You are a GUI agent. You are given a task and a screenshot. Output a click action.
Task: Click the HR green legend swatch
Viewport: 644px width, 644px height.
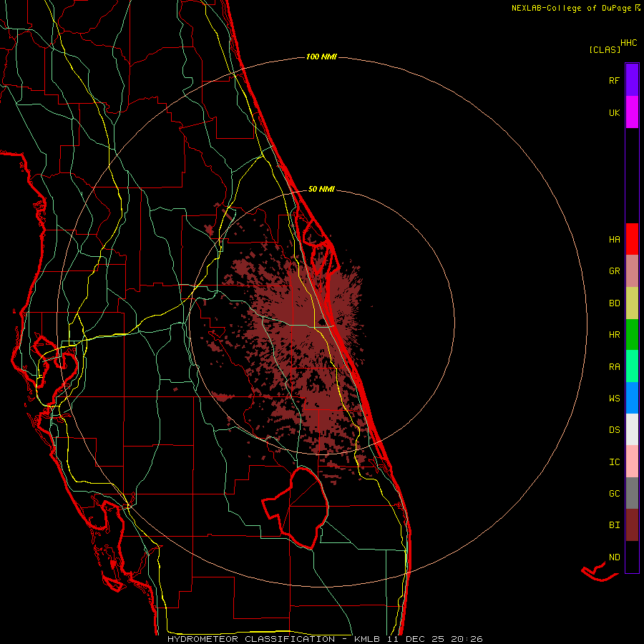[632, 334]
